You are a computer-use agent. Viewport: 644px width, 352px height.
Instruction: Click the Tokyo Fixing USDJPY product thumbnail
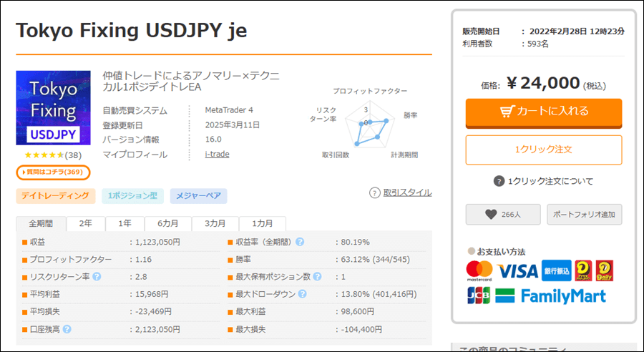[x=54, y=107]
